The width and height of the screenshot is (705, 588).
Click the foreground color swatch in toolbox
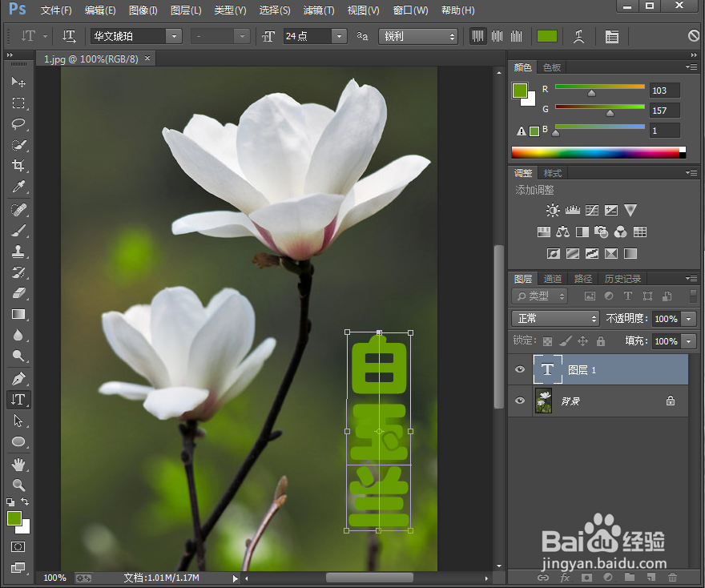click(14, 518)
